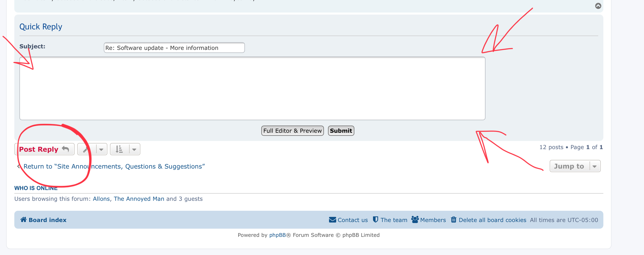The height and width of the screenshot is (255, 644).
Task: Click the sort order display icon
Action: 119,149
